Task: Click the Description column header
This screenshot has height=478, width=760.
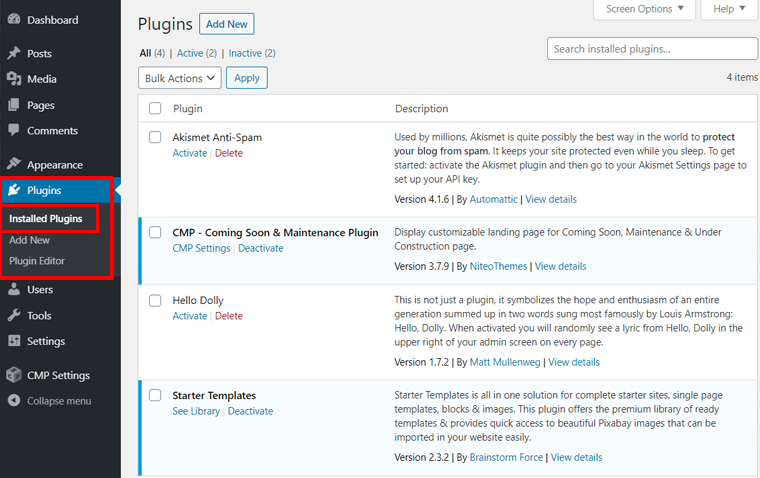Action: pos(421,109)
